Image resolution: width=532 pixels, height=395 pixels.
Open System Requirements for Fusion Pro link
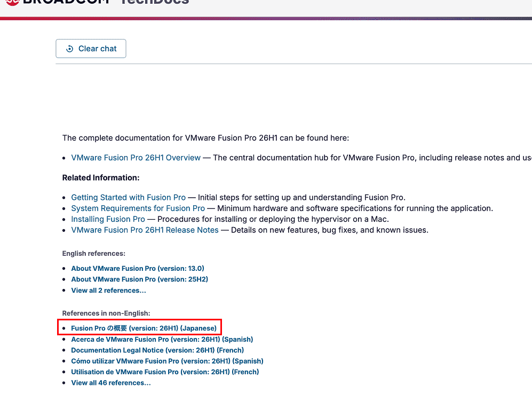tap(138, 208)
